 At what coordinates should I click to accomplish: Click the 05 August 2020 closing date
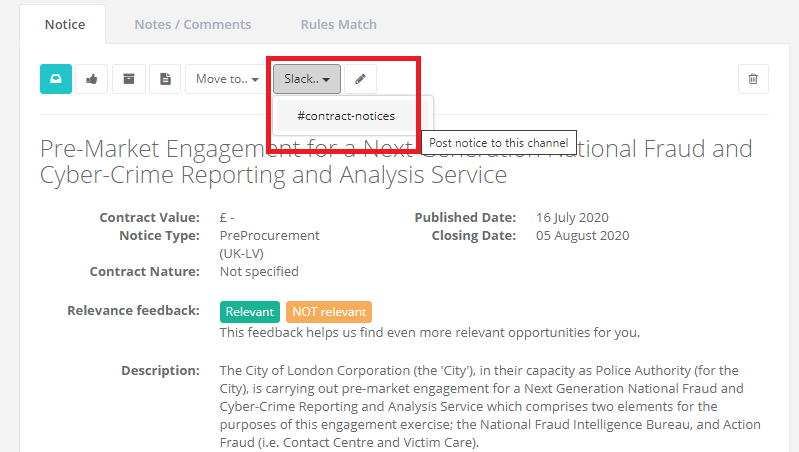[x=582, y=236]
